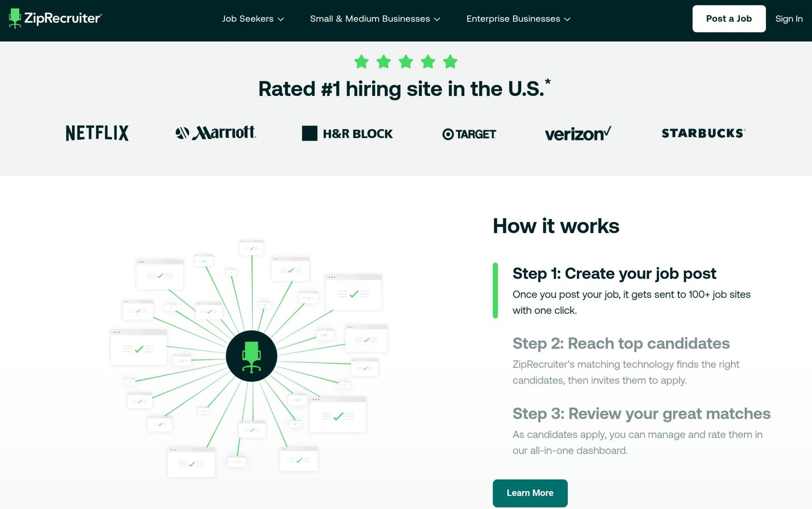The height and width of the screenshot is (509, 812).
Task: Expand Small & Medium Businesses chevron
Action: [437, 19]
